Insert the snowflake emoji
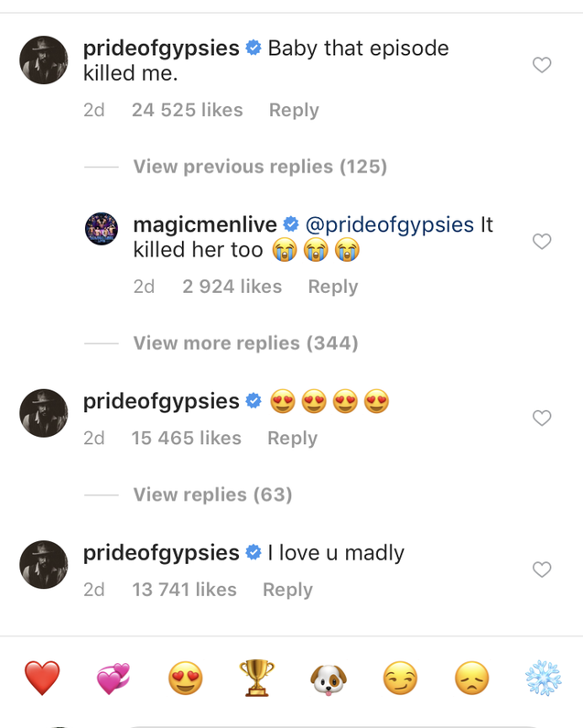This screenshot has height=728, width=583. [x=542, y=679]
